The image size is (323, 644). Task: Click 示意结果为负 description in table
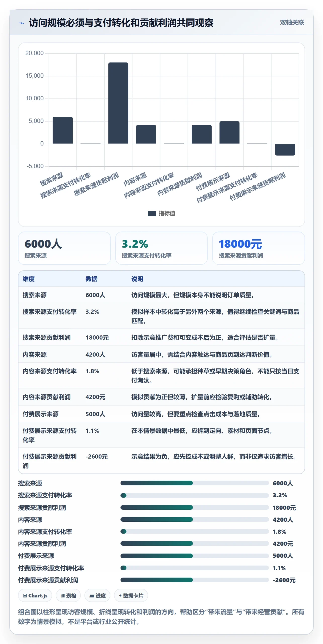[214, 456]
